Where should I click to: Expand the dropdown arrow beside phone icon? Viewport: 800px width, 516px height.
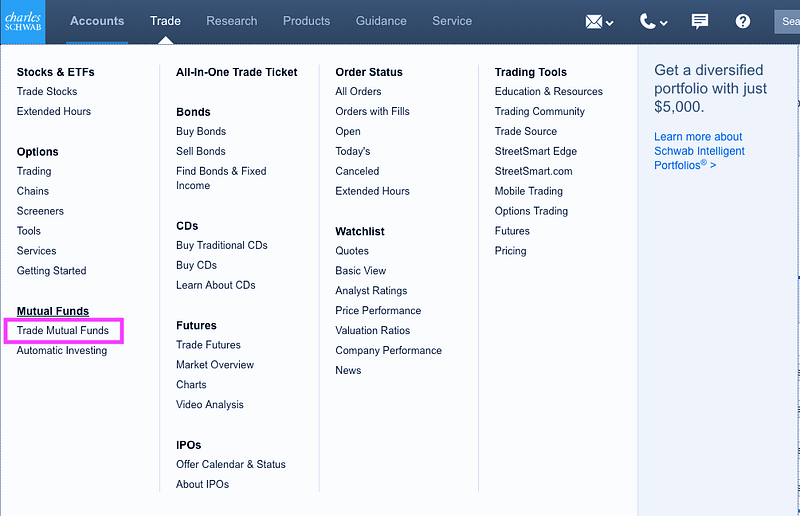pos(663,22)
